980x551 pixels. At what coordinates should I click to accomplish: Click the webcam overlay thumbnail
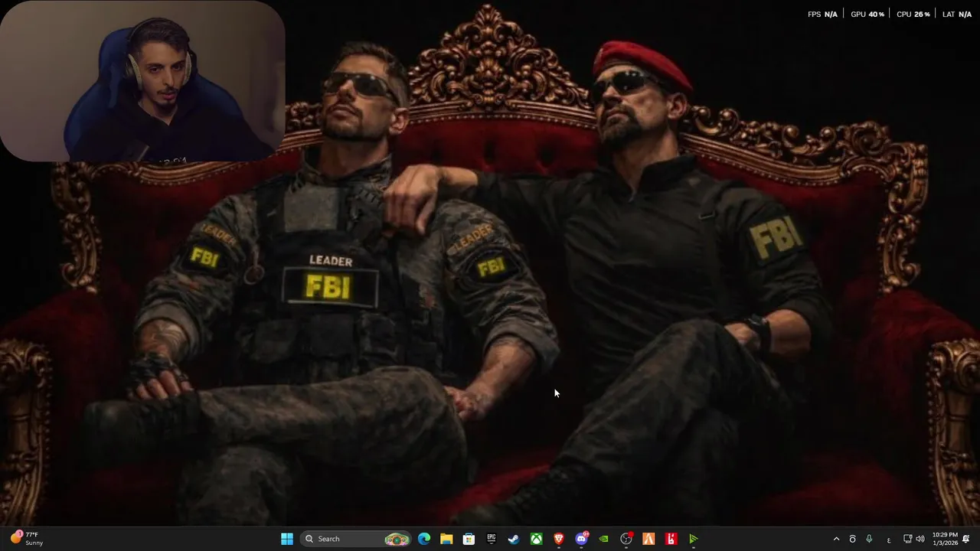tap(142, 81)
